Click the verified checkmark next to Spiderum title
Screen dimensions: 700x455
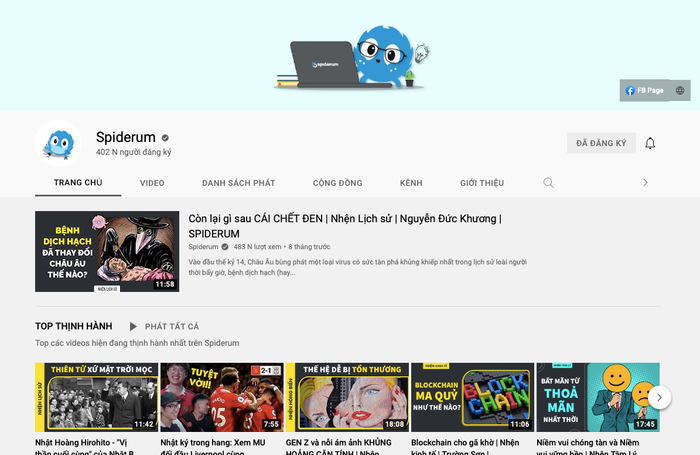click(x=165, y=138)
